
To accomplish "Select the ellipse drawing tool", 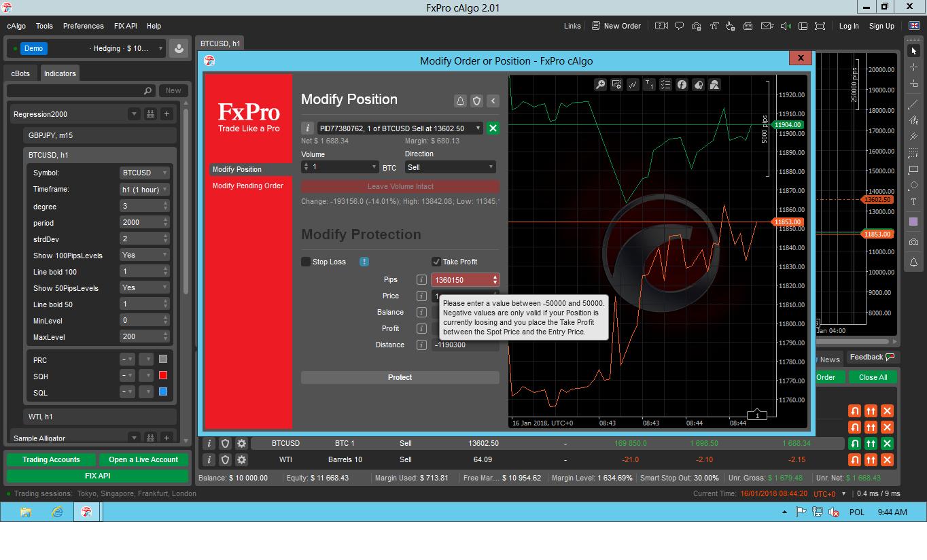I will (x=913, y=186).
